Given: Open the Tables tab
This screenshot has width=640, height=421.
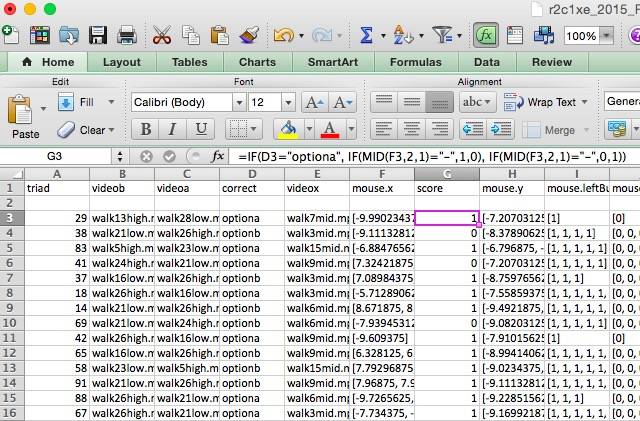Looking at the screenshot, I should coord(190,62).
